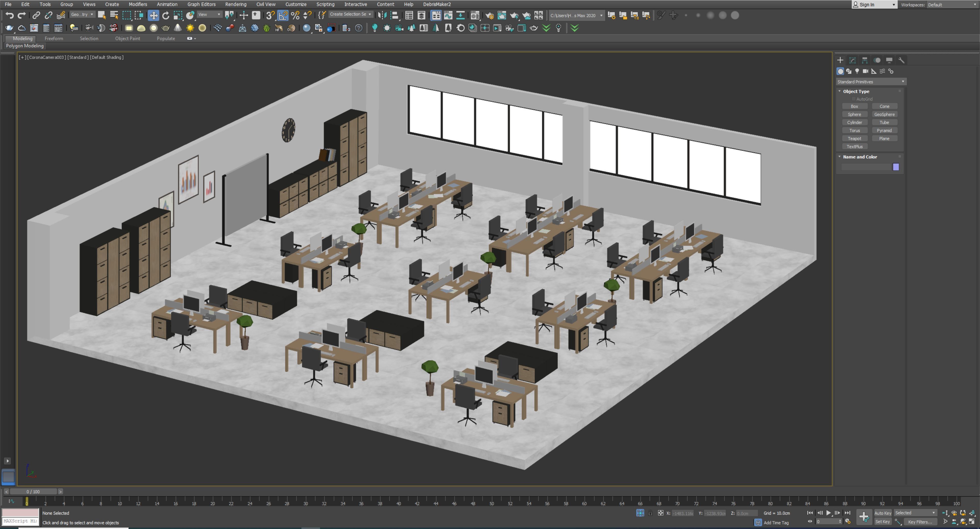Open the Hierarchy panel tab icon
Screen dimensions: 980x529
coord(865,60)
